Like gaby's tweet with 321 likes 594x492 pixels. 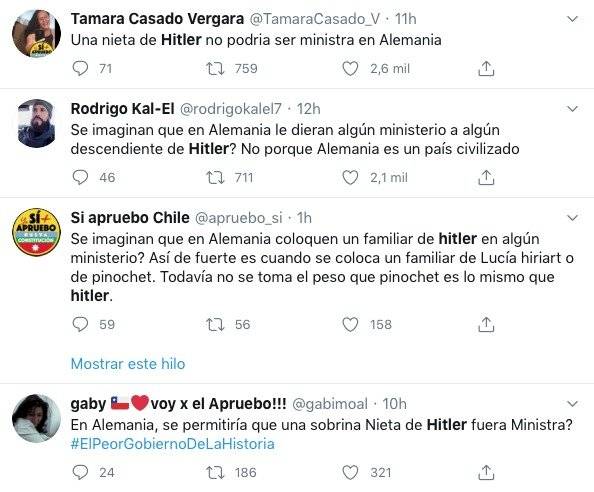point(350,473)
